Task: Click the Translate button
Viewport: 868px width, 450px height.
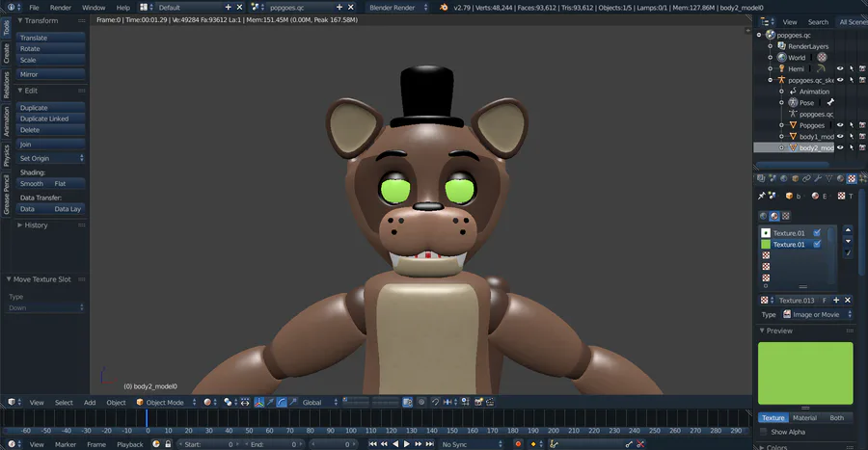Action: [50, 38]
